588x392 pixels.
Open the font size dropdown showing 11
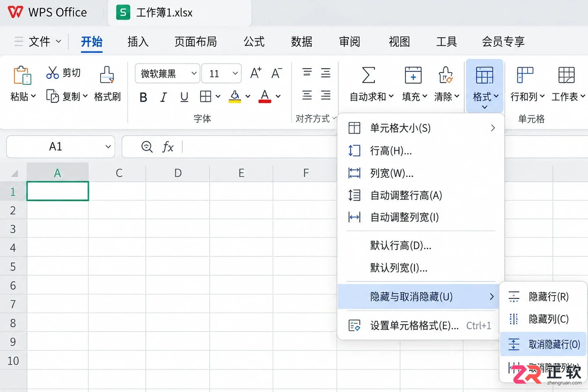(x=222, y=73)
